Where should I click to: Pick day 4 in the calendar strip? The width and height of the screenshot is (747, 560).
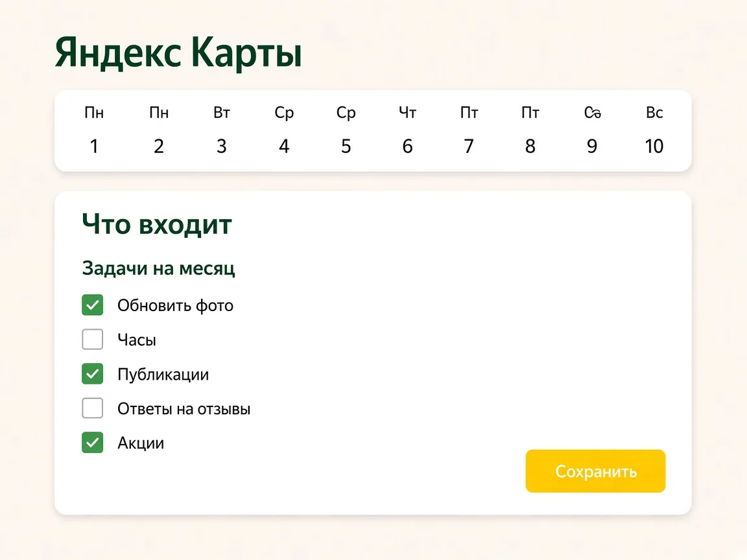284,130
